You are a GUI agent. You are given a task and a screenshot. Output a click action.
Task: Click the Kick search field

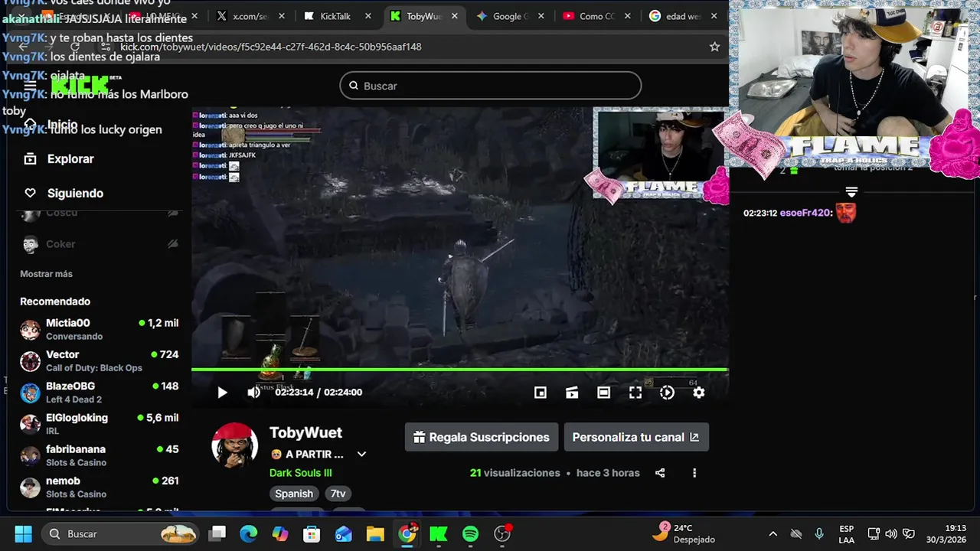pyautogui.click(x=490, y=86)
